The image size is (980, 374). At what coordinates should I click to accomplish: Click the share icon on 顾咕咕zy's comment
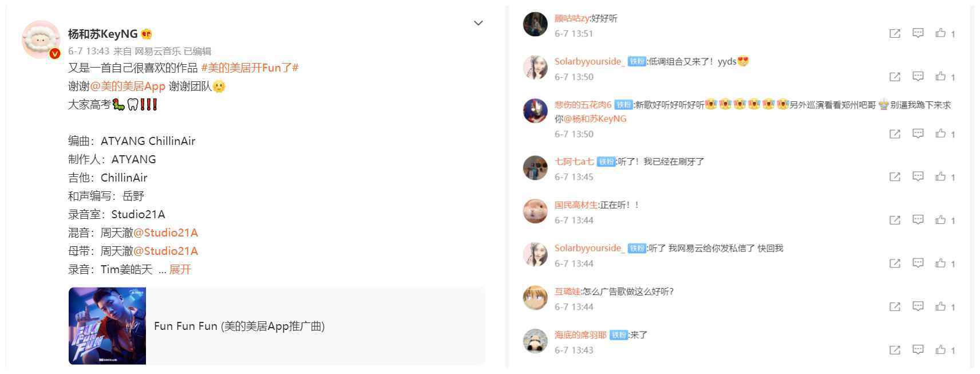(894, 33)
